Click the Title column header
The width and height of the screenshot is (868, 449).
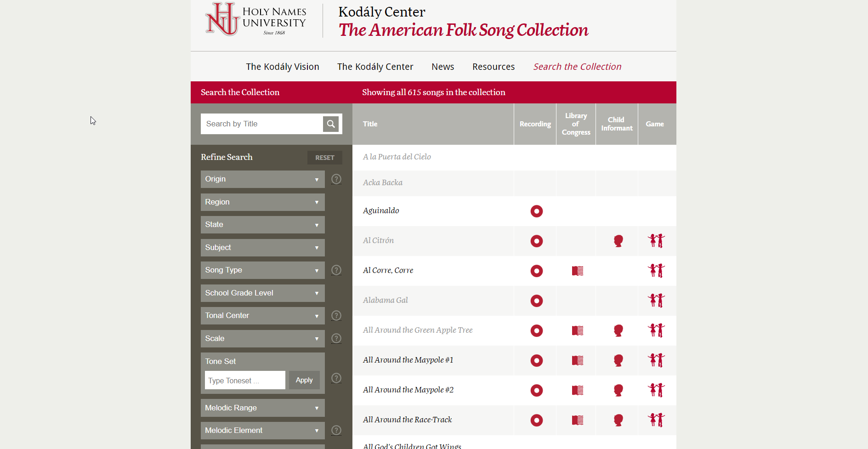point(370,124)
